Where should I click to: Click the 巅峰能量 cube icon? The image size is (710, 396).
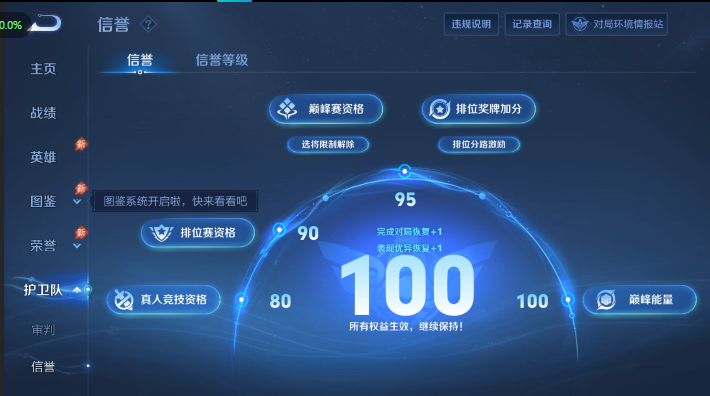pyautogui.click(x=605, y=300)
